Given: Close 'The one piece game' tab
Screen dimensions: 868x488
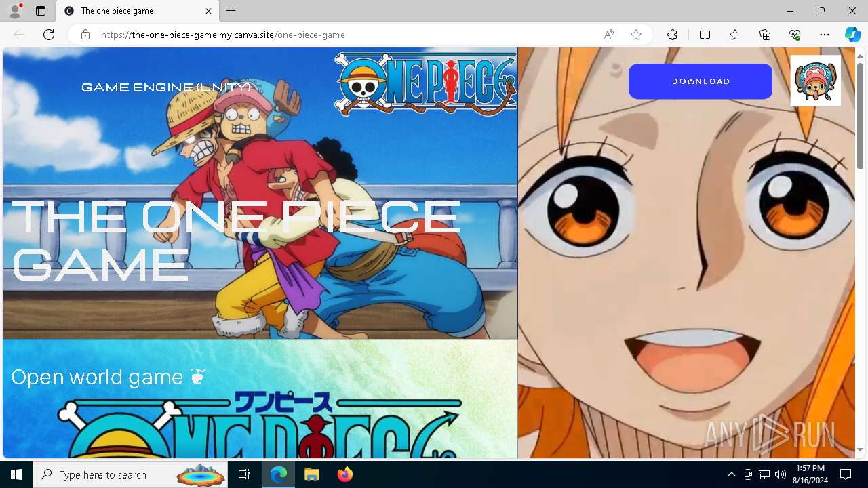Looking at the screenshot, I should 209,11.
